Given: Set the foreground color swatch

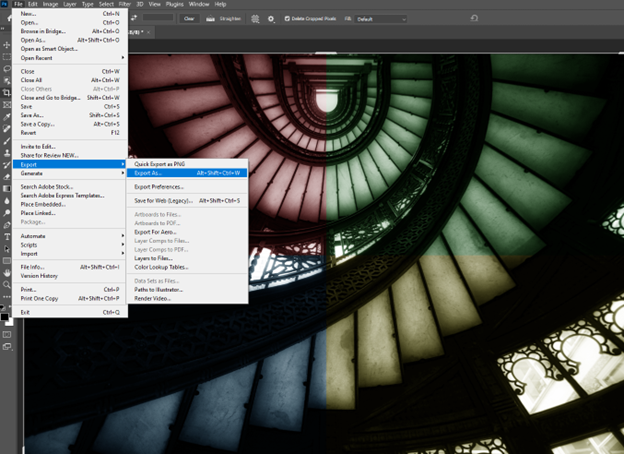Looking at the screenshot, I should [x=4, y=317].
